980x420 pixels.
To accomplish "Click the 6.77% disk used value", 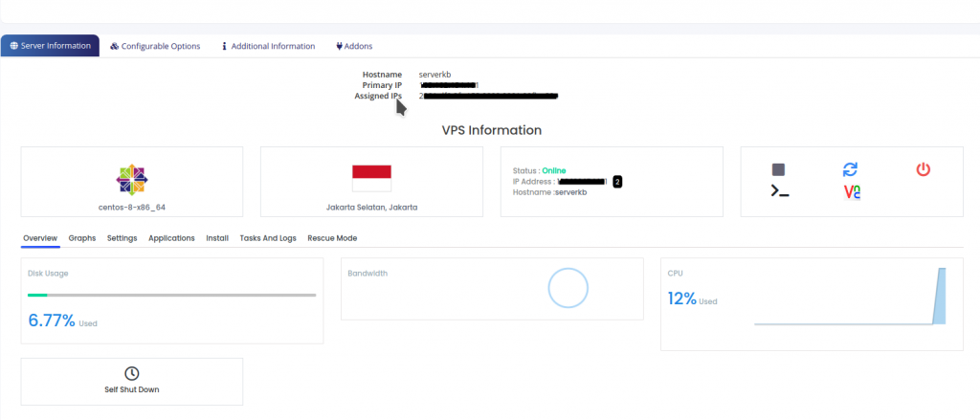I will 52,321.
